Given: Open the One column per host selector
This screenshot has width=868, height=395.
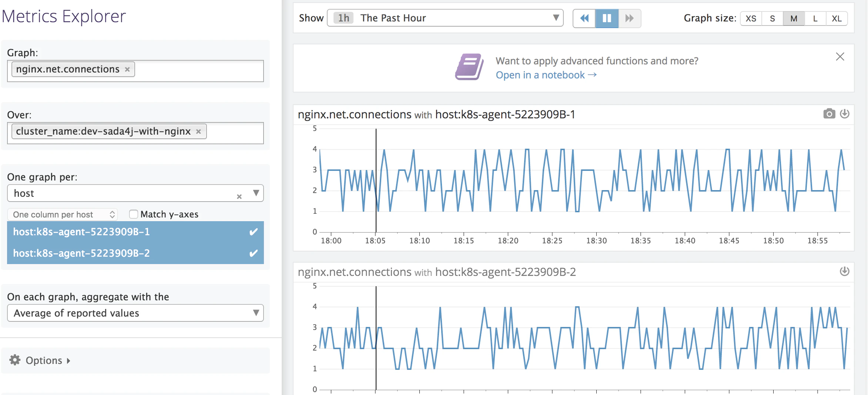Looking at the screenshot, I should [63, 215].
